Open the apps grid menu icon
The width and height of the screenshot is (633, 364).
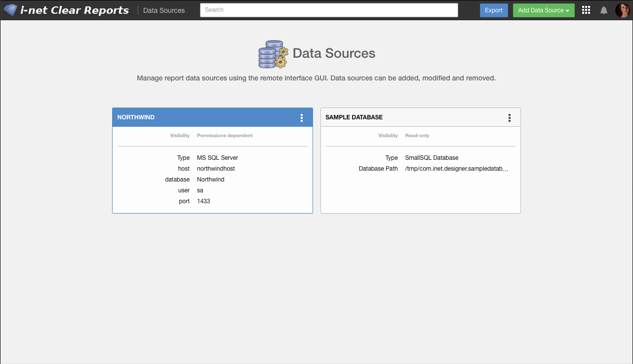(x=586, y=10)
